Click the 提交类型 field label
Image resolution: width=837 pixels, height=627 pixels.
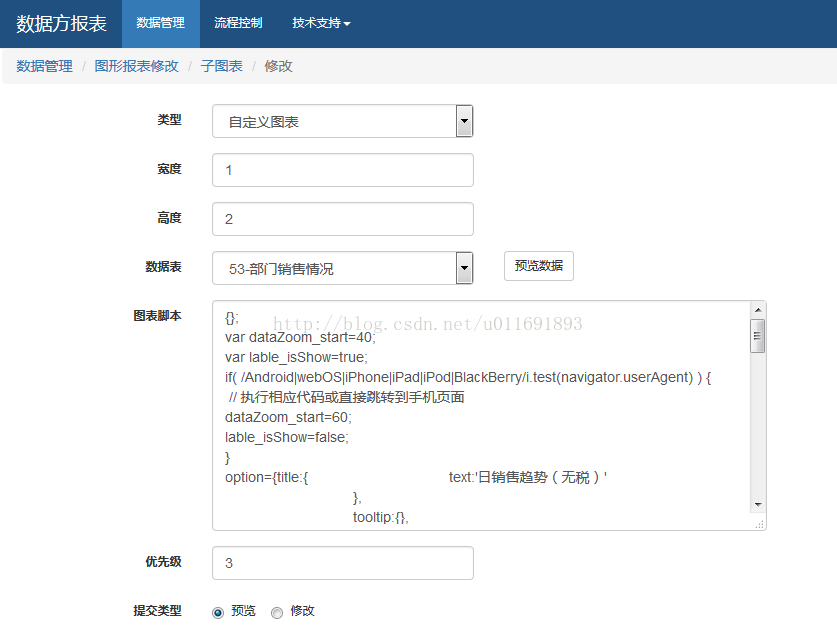pos(157,610)
